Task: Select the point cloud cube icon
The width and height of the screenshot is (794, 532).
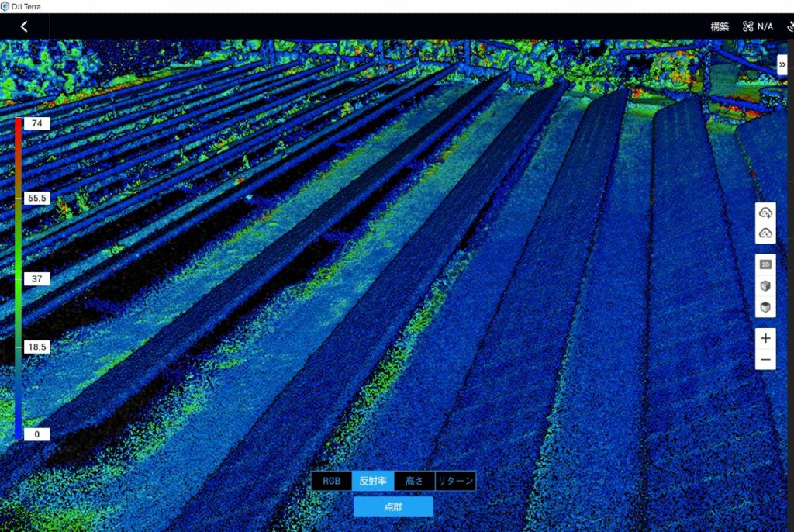Action: pos(766,285)
